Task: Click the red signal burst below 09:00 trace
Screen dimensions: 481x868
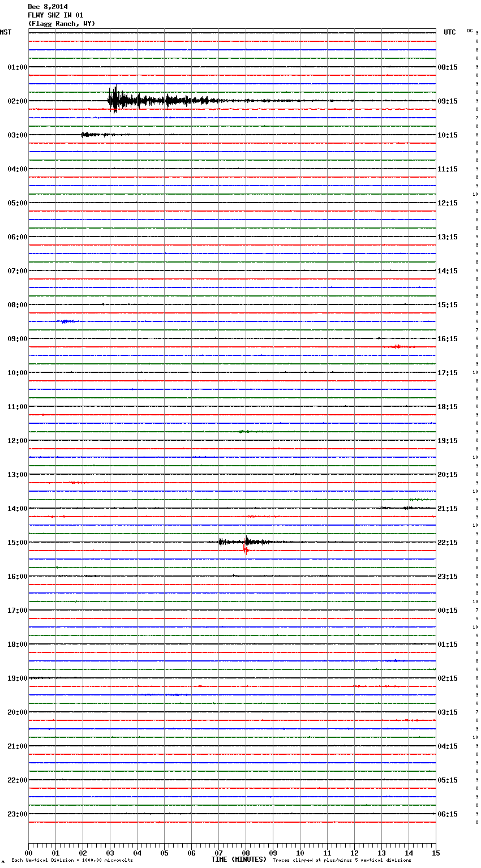Action: click(399, 346)
